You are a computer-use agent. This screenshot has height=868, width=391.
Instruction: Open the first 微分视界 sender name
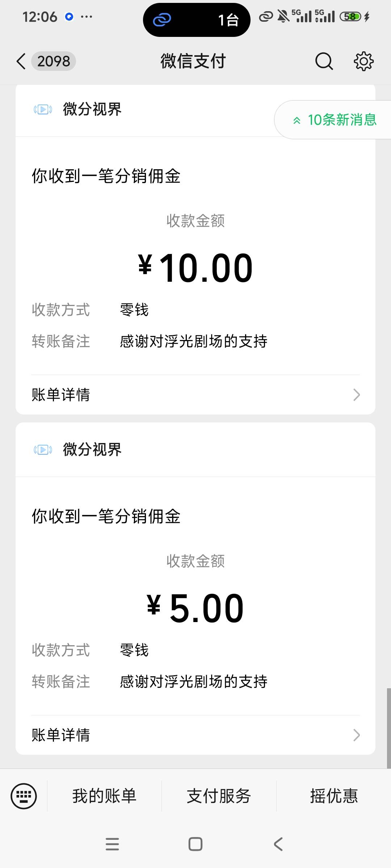[92, 109]
